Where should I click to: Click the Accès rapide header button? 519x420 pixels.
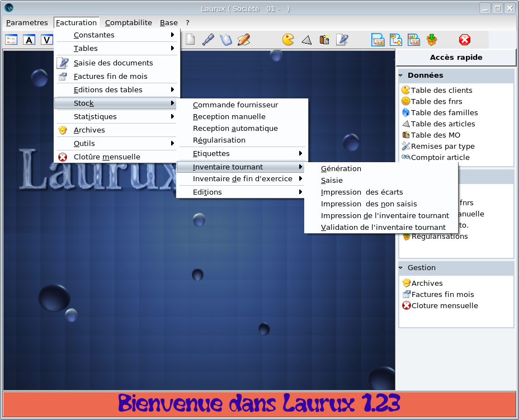coord(456,57)
